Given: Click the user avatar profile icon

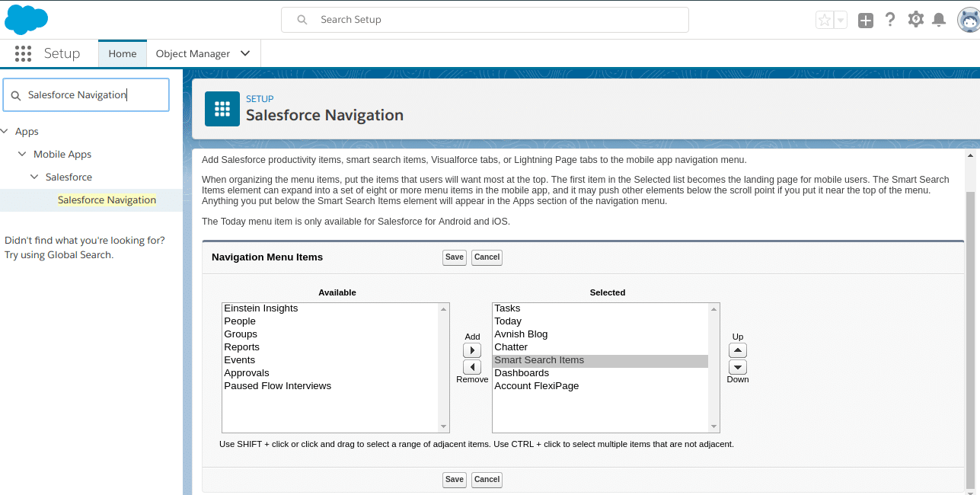Looking at the screenshot, I should coord(968,20).
